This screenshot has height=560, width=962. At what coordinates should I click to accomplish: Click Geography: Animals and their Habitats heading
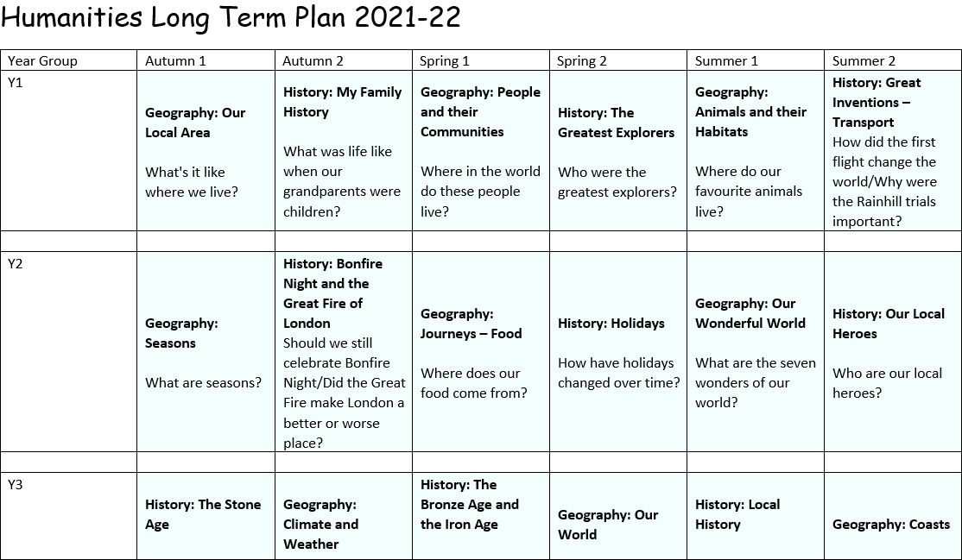(x=750, y=112)
